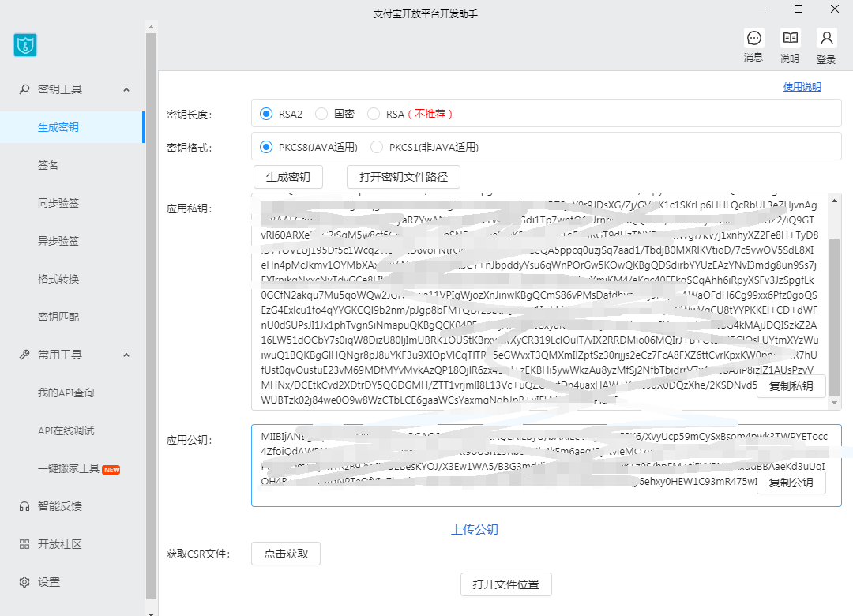The image size is (853, 616).
Task: Click the 生成密钥 button
Action: pos(288,177)
